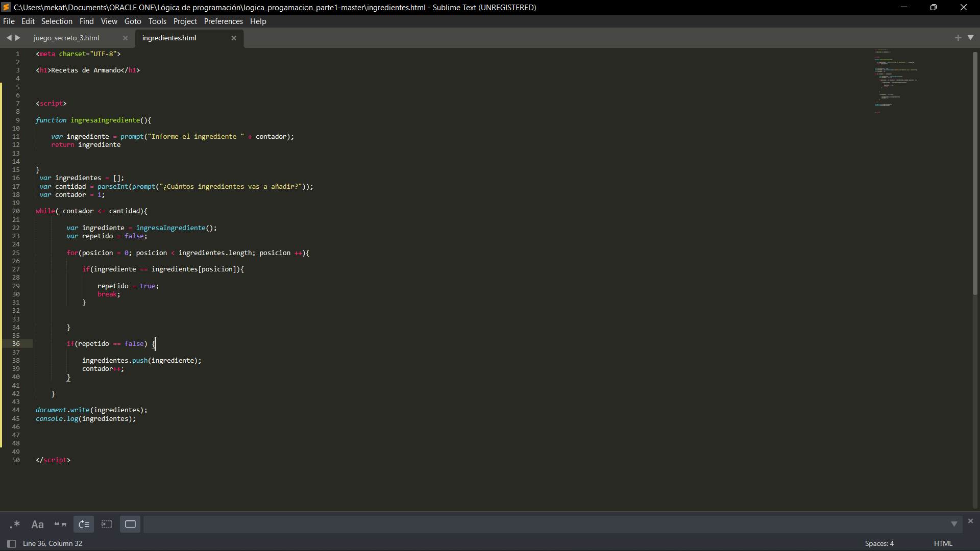
Task: Go to previous tab with left arrow
Action: (9, 38)
